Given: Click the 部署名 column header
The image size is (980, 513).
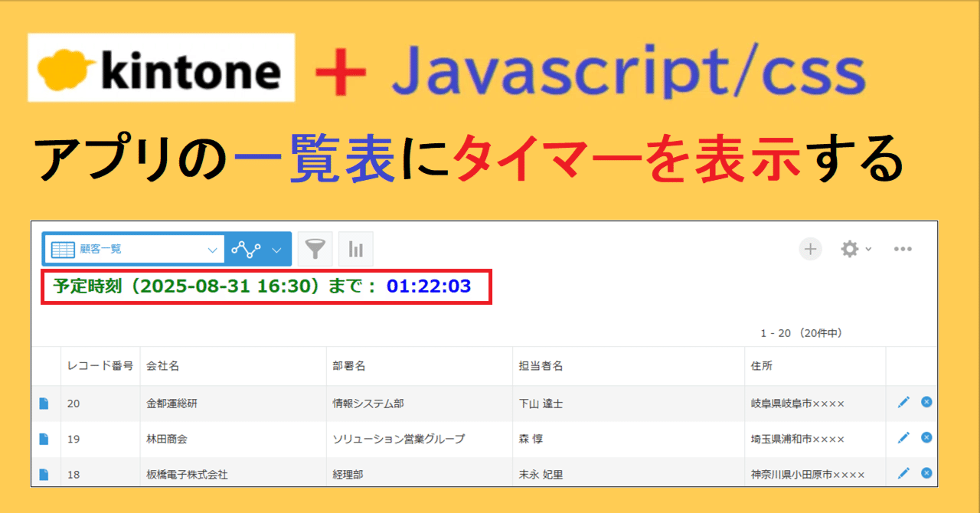Looking at the screenshot, I should click(x=420, y=366).
